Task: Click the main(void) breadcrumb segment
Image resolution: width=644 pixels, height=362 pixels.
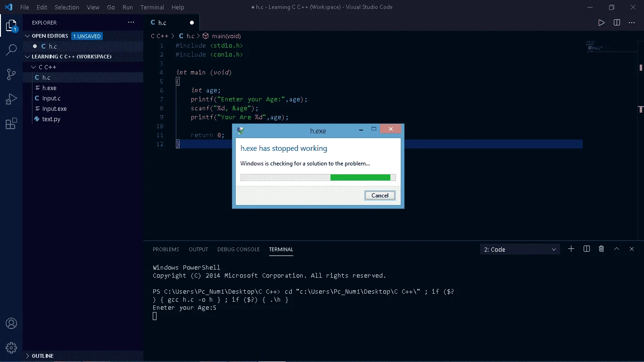Action: click(226, 36)
